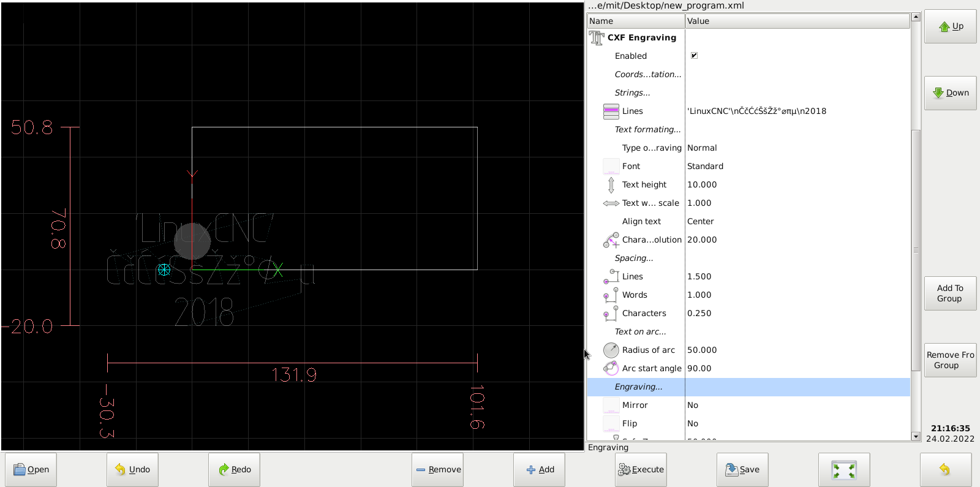Edit the Character resolution value 20.000
Image resolution: width=980 pixels, height=487 pixels.
702,240
